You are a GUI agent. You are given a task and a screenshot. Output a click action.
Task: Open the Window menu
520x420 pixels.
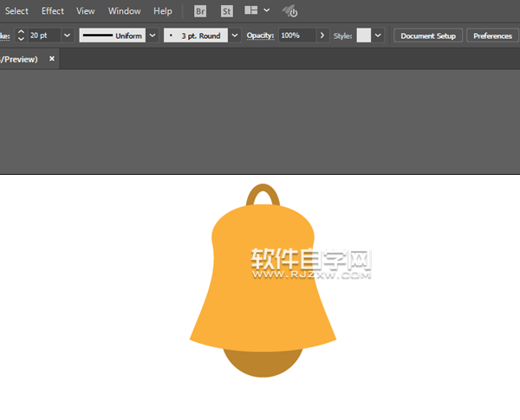(x=125, y=11)
